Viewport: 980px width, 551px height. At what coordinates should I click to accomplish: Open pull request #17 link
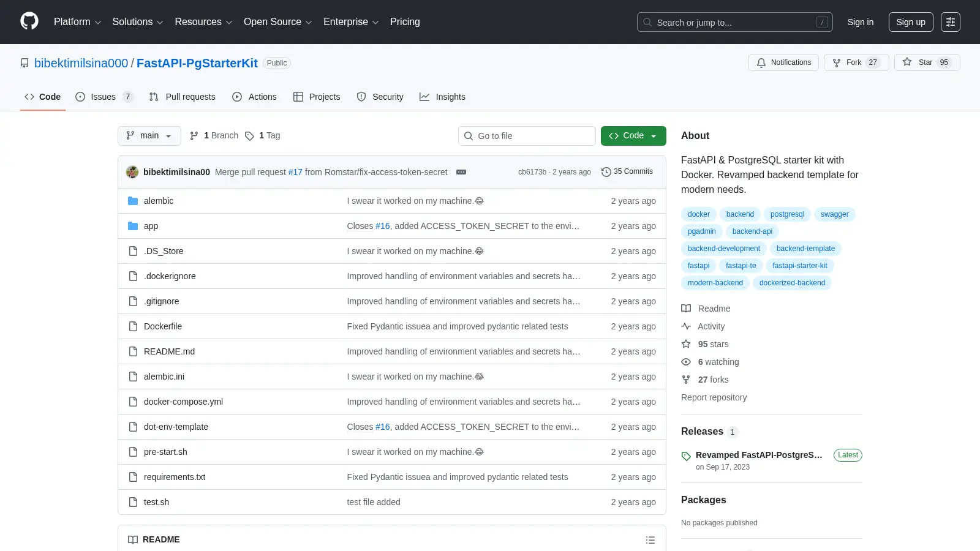click(x=295, y=172)
